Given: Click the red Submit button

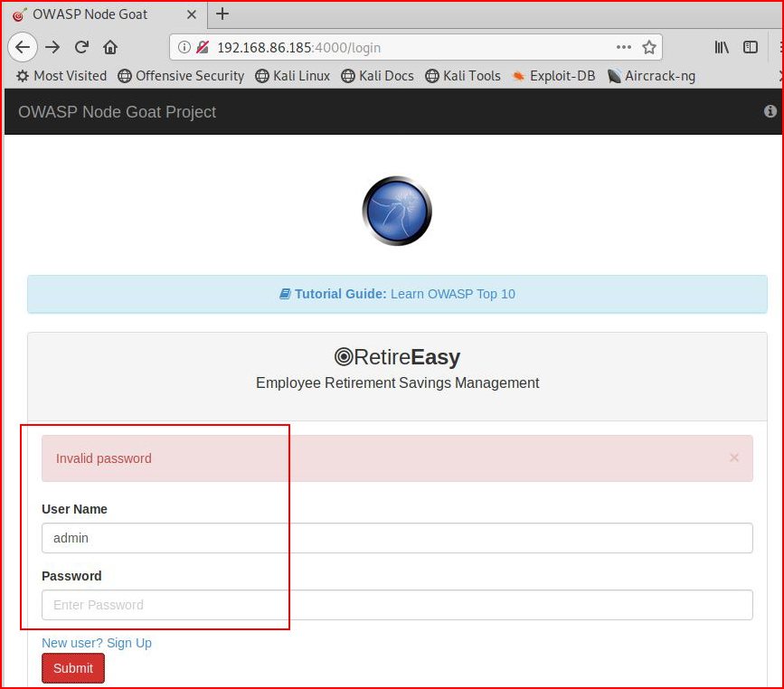Looking at the screenshot, I should 73,668.
